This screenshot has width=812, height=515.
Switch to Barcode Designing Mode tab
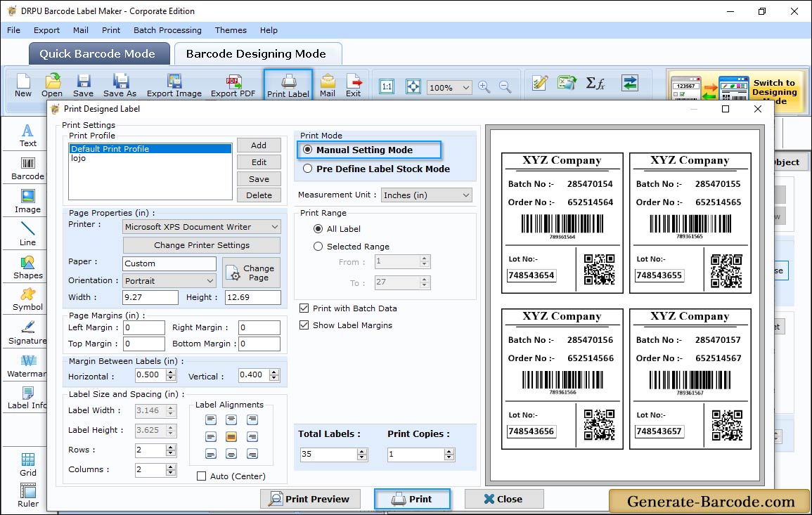point(257,54)
